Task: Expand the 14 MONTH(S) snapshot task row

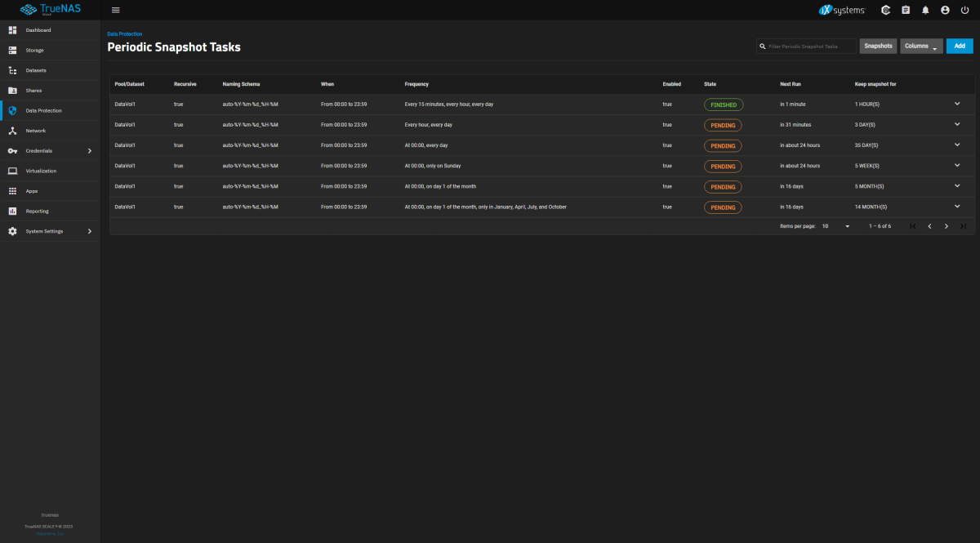Action: point(957,206)
